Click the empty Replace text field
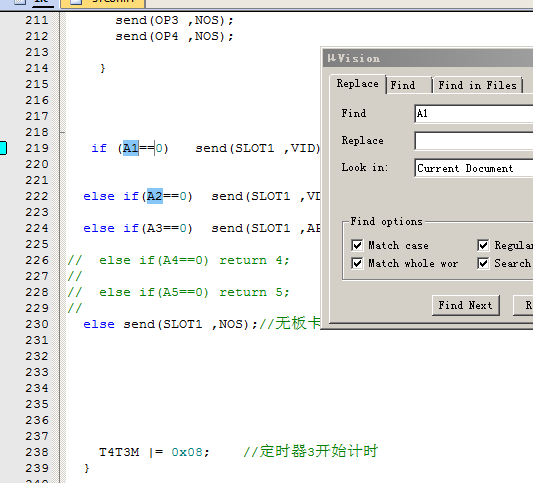 pos(474,141)
